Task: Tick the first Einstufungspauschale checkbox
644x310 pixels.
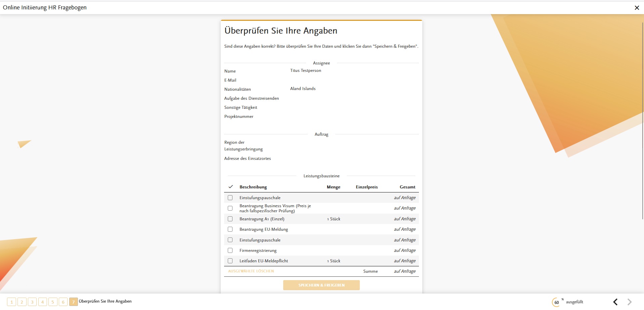Action: (230, 198)
